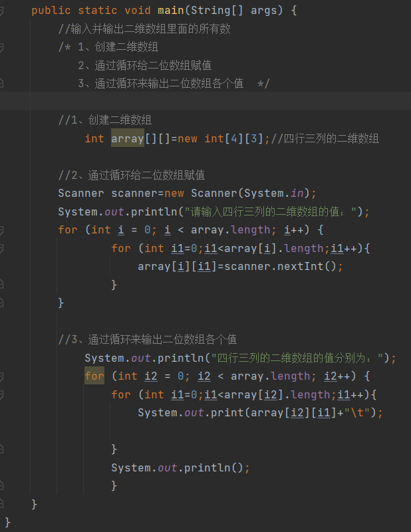The width and height of the screenshot is (411, 532).
Task: Collapse the array[i].length inner loop fold marker
Action: 1,248
